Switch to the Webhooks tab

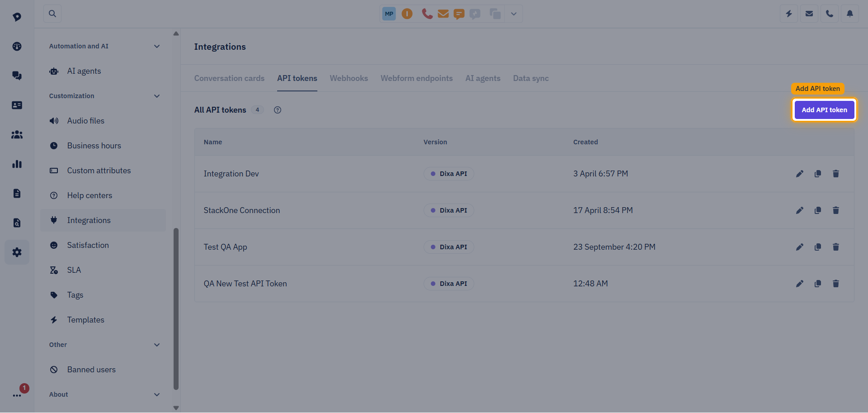point(349,78)
